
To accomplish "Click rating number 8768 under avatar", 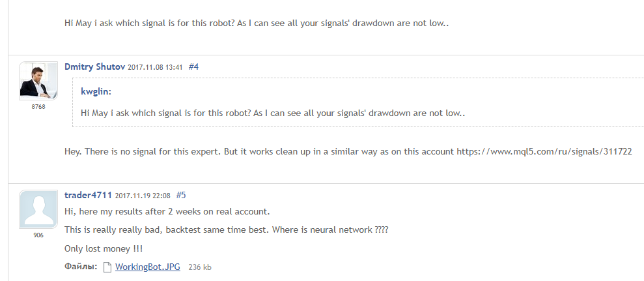I will pos(38,106).
